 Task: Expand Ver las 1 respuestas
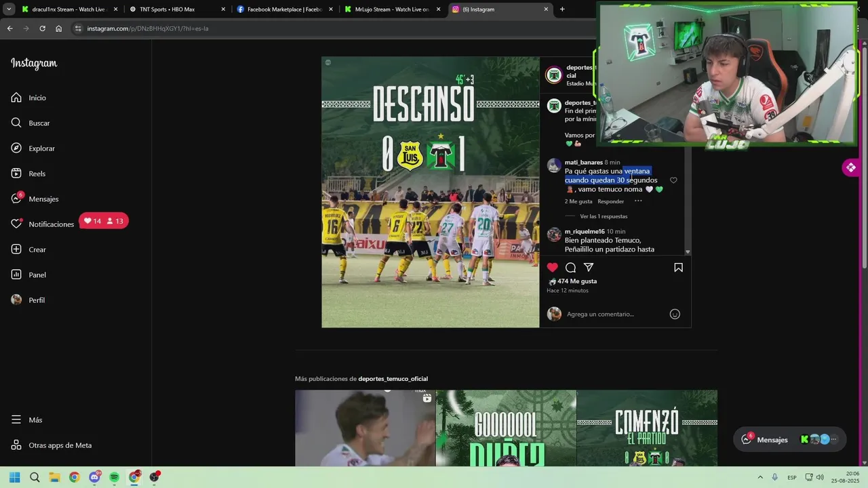(x=604, y=216)
